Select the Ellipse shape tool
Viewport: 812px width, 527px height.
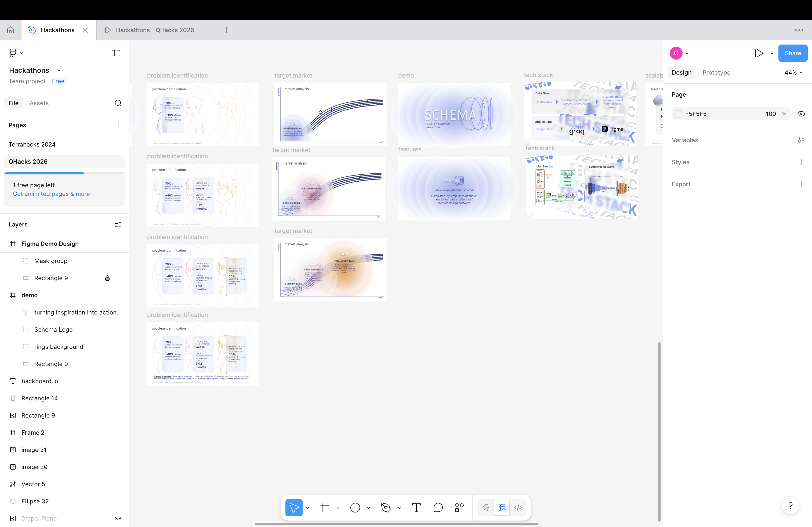[355, 508]
